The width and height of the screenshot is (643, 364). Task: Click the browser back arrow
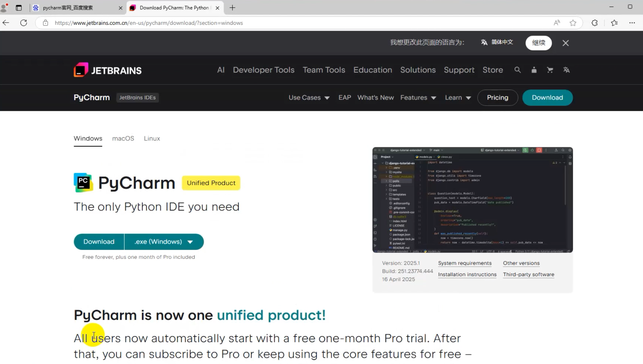(x=6, y=23)
